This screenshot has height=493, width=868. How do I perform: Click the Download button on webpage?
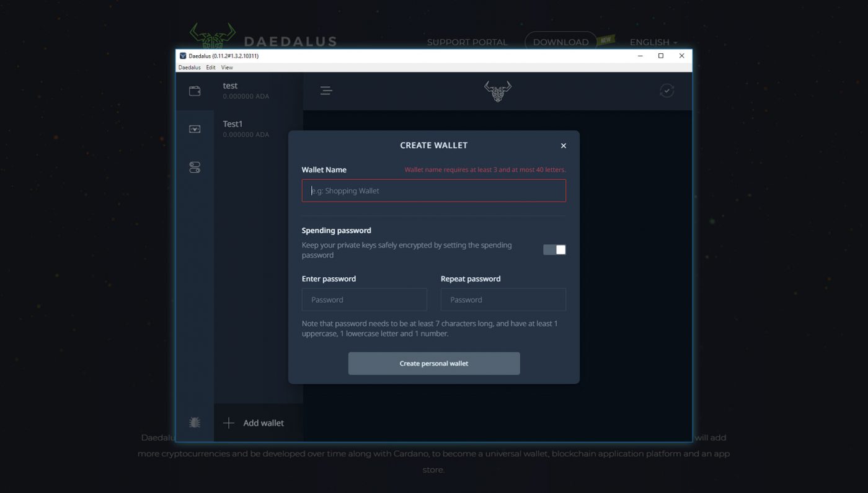pyautogui.click(x=560, y=42)
